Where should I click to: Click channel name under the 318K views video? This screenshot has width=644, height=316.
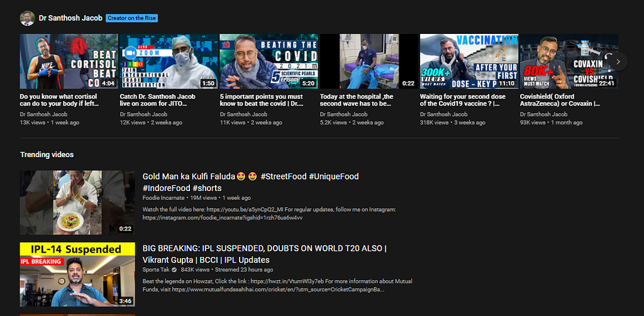(x=444, y=114)
